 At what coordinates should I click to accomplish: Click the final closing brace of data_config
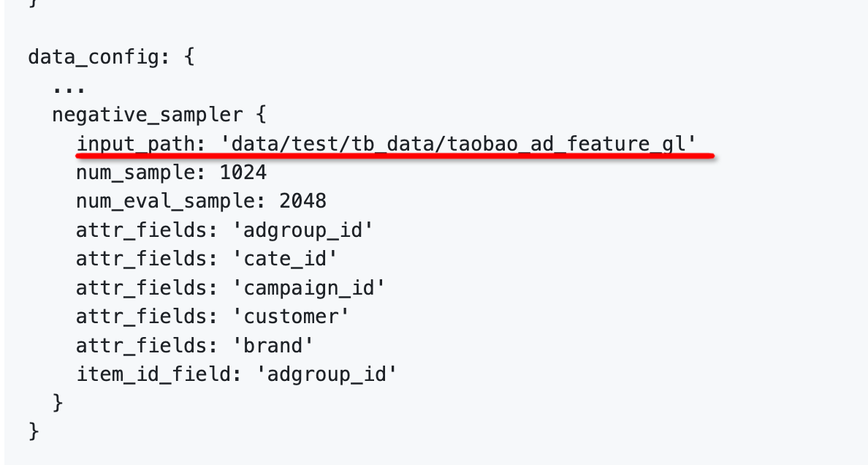[x=34, y=431]
